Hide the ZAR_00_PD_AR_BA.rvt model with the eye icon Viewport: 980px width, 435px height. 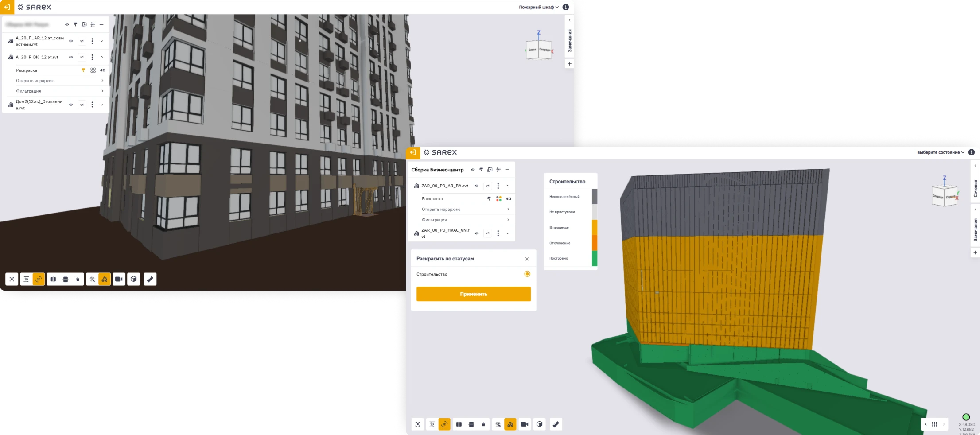pyautogui.click(x=477, y=186)
